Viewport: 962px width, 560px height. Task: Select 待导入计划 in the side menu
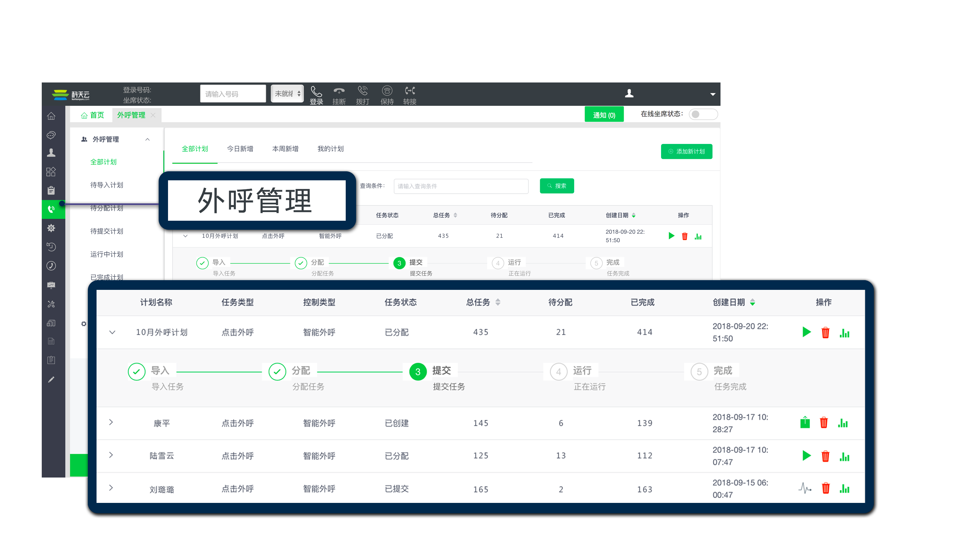pos(107,185)
